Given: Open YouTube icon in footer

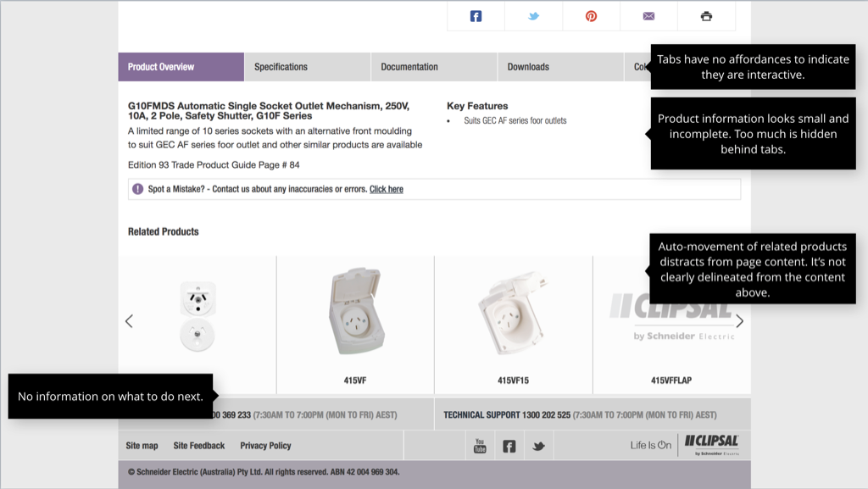Looking at the screenshot, I should [480, 446].
